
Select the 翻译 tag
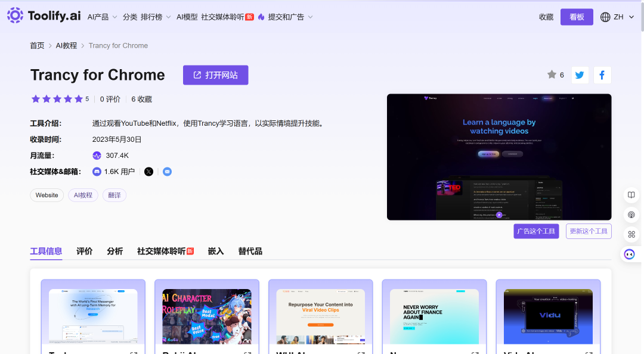pos(114,195)
